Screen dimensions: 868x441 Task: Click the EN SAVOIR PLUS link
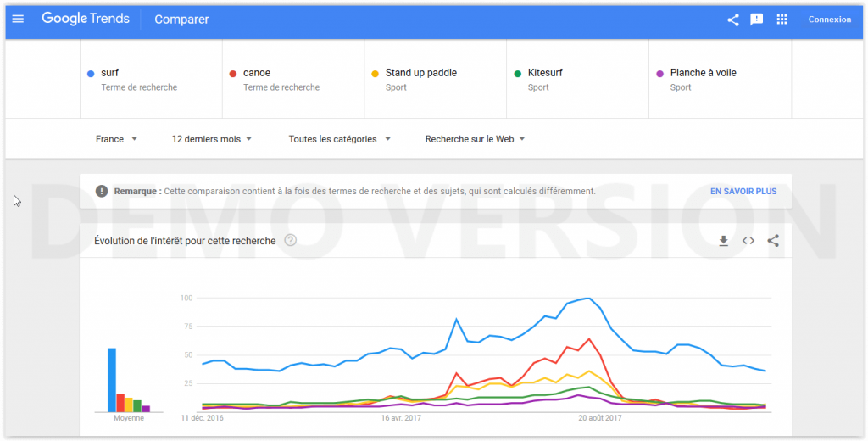(743, 192)
